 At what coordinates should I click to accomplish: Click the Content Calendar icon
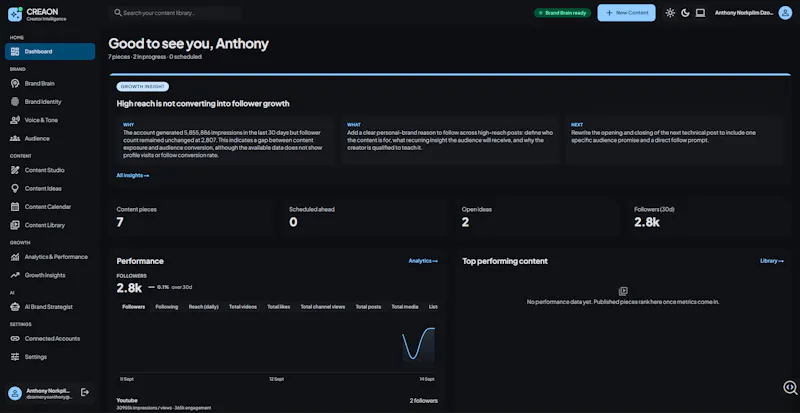[x=15, y=207]
